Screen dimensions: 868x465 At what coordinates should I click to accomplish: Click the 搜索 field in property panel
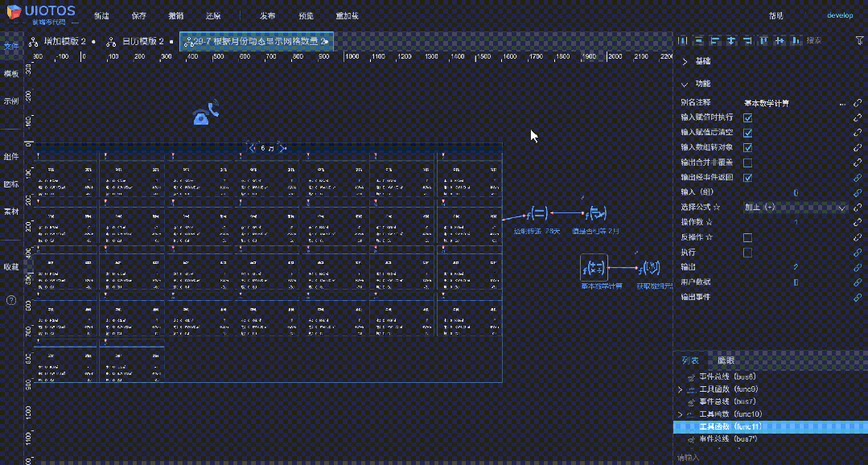tap(826, 40)
